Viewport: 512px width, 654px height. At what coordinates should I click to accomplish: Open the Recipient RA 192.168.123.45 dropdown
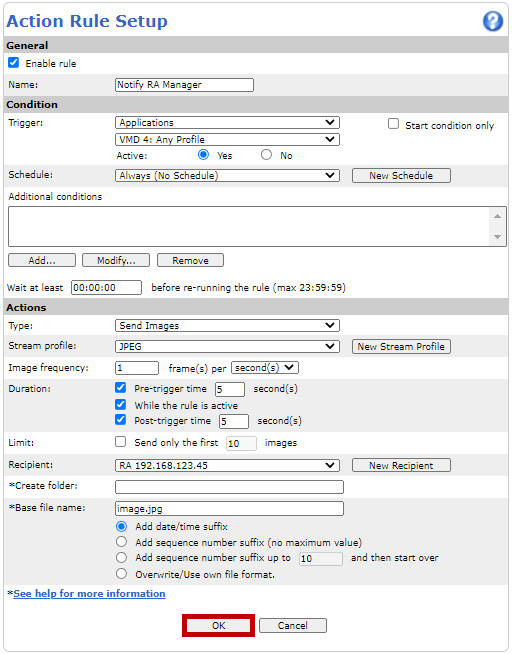[x=227, y=465]
